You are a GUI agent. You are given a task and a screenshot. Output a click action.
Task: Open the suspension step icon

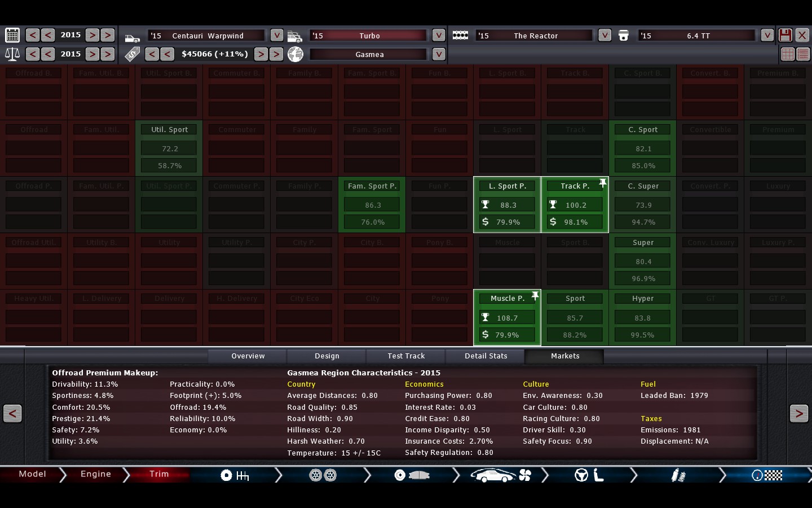678,475
